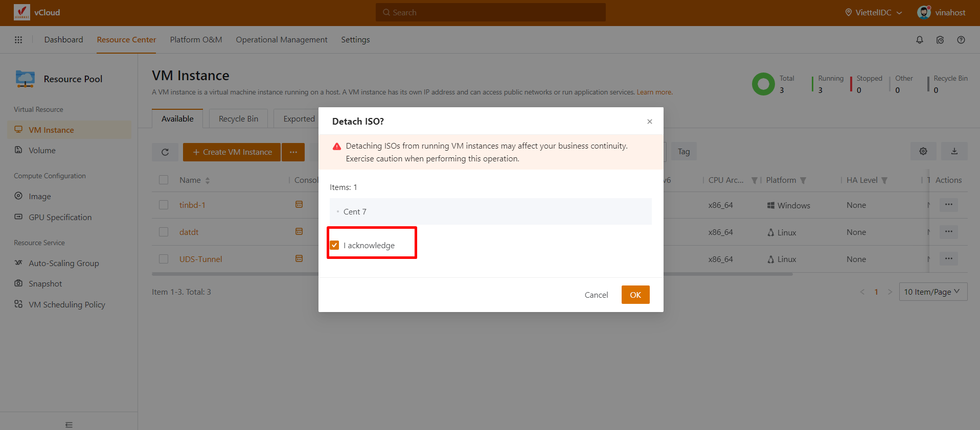Go to previous page arrow
980x430 pixels.
coord(862,292)
